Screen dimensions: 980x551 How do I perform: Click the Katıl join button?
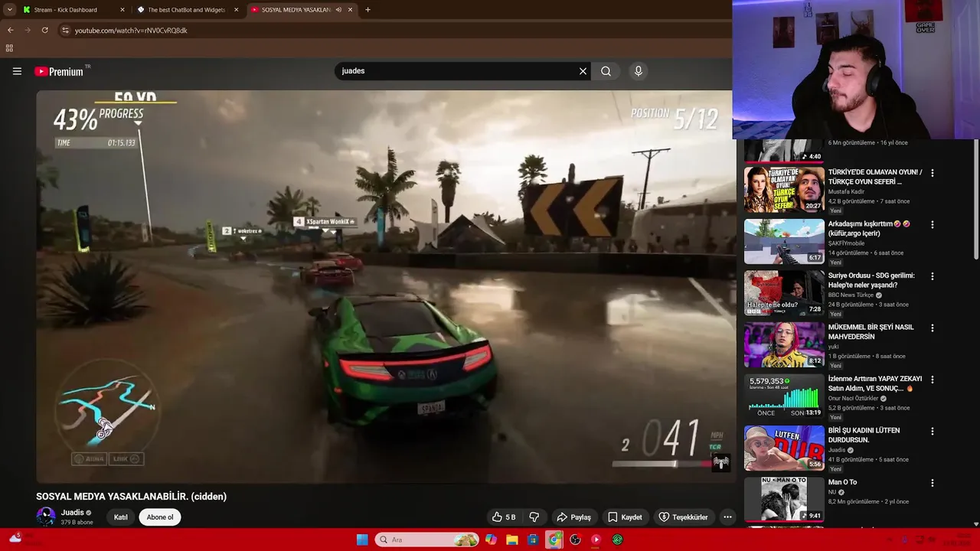point(121,517)
